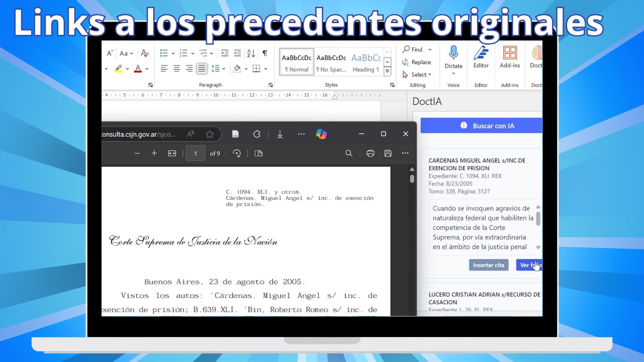644x362 pixels.
Task: Click the Shrink Font icon
Action: 110,53
